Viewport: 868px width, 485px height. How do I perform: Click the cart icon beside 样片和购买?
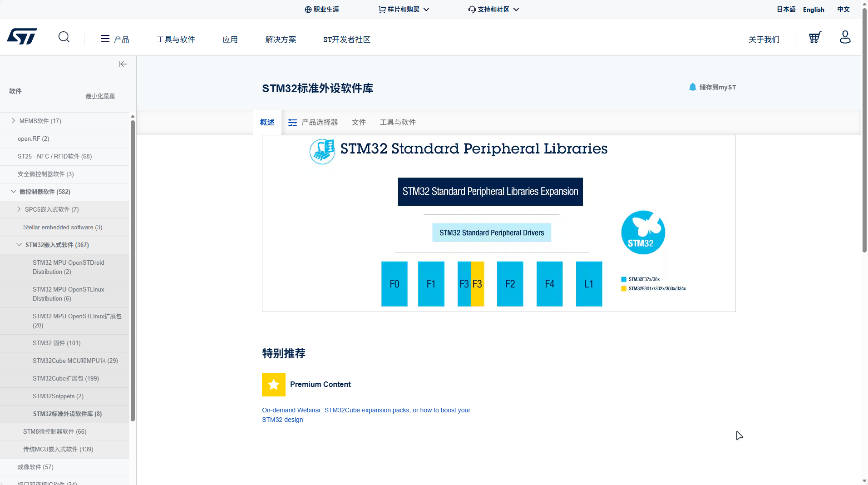[382, 10]
